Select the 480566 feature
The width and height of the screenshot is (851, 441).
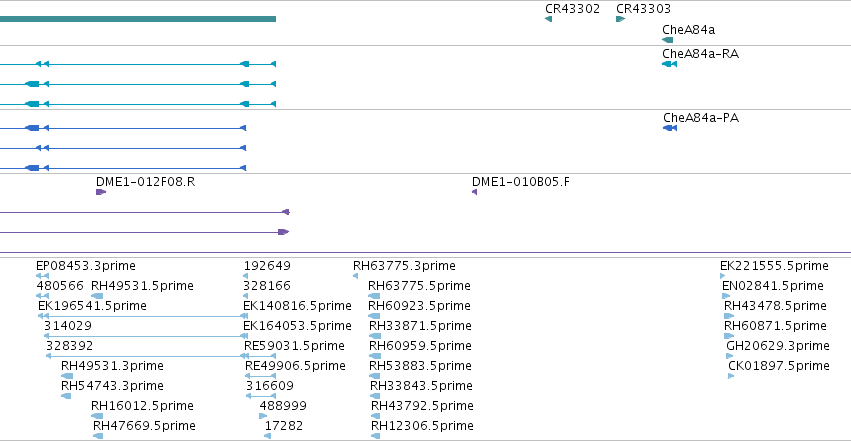(x=42, y=296)
